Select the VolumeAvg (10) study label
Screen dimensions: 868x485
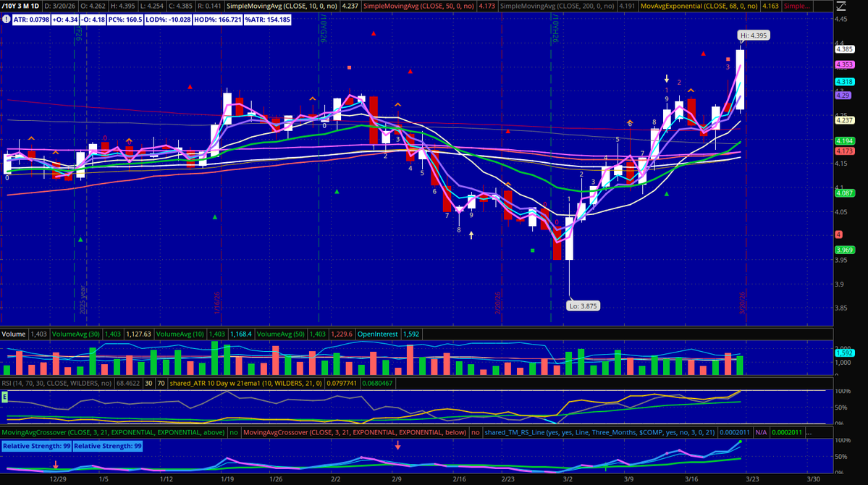click(x=180, y=334)
